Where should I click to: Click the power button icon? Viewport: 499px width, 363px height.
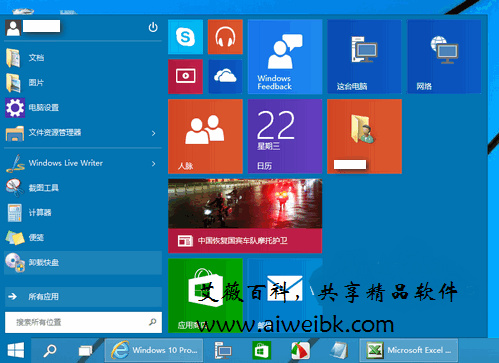tap(153, 27)
